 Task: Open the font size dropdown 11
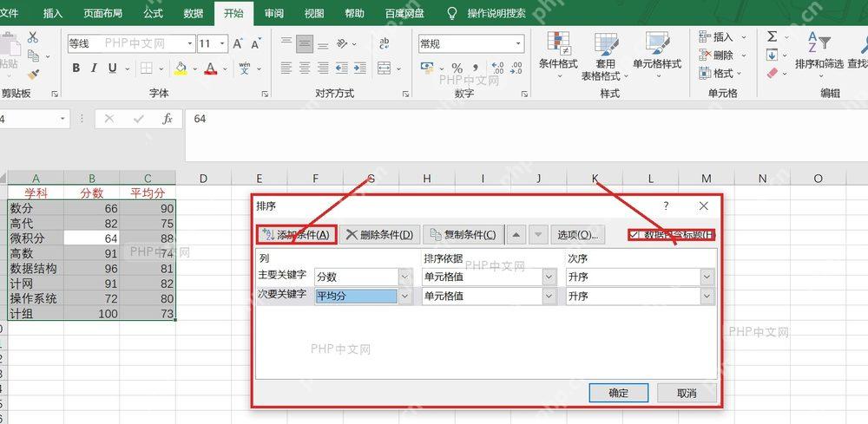click(223, 43)
